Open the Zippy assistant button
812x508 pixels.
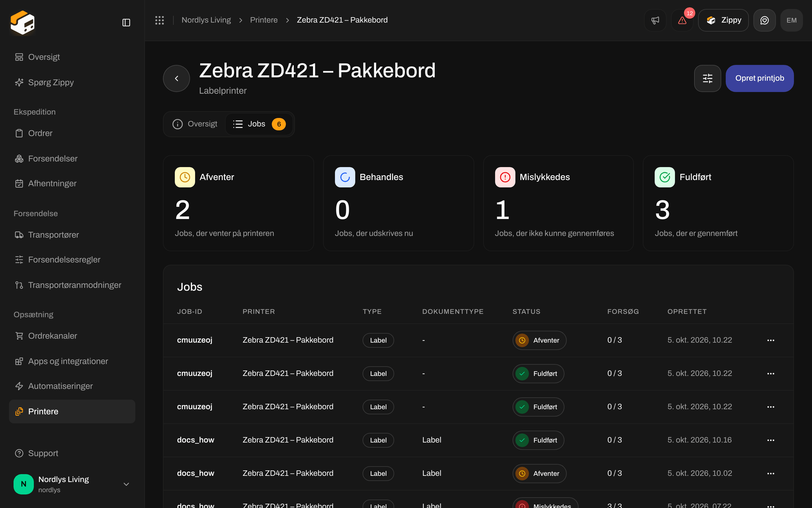(x=723, y=20)
